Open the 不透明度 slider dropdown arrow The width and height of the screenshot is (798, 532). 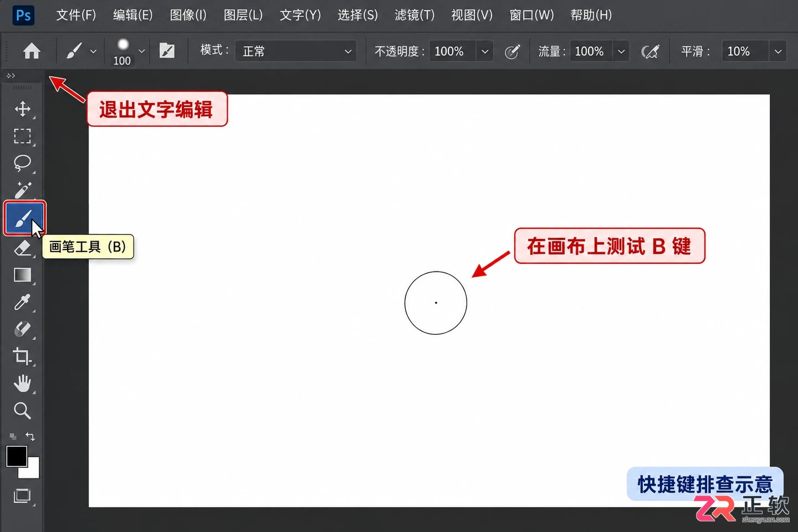tap(485, 52)
